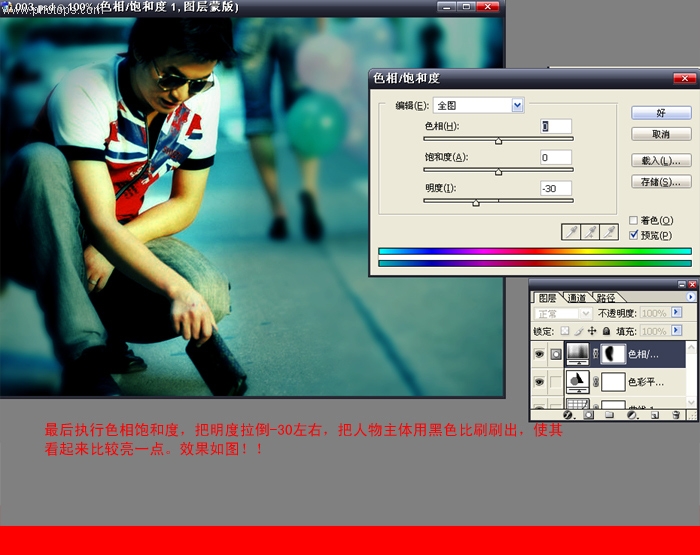Open the layers palette flyout menu arrow

[691, 297]
